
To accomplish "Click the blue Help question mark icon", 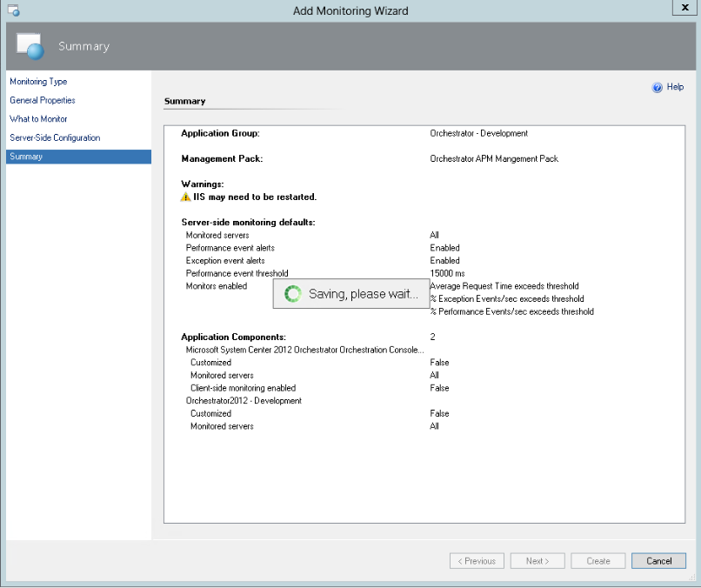I will [658, 88].
